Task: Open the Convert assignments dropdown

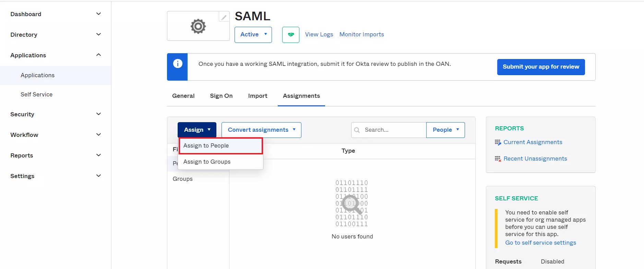Action: coord(261,130)
